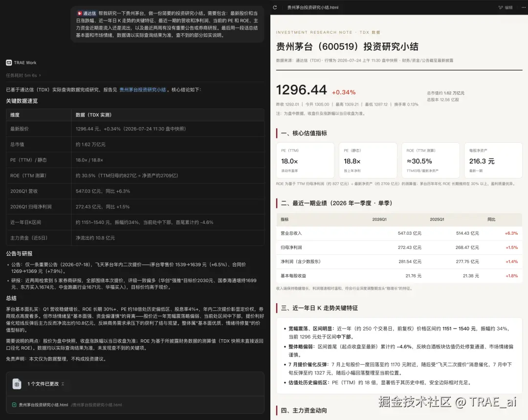Open 贵州茅台投资研究小结.html in the changed files list
Screen dimensions: 528x420
coord(44,405)
